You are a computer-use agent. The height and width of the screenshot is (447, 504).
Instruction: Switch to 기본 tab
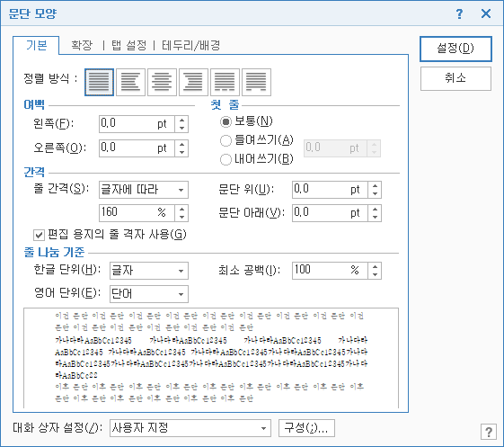coord(36,45)
